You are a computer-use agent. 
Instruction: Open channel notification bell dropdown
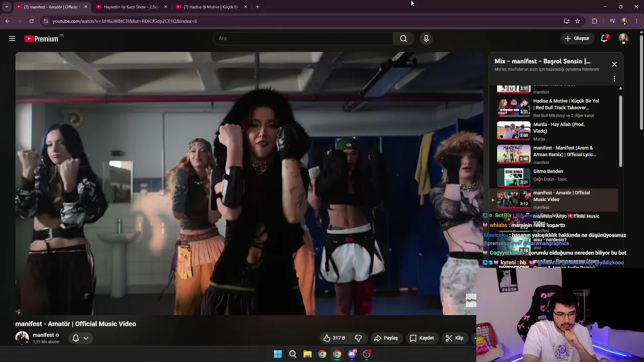click(x=80, y=338)
